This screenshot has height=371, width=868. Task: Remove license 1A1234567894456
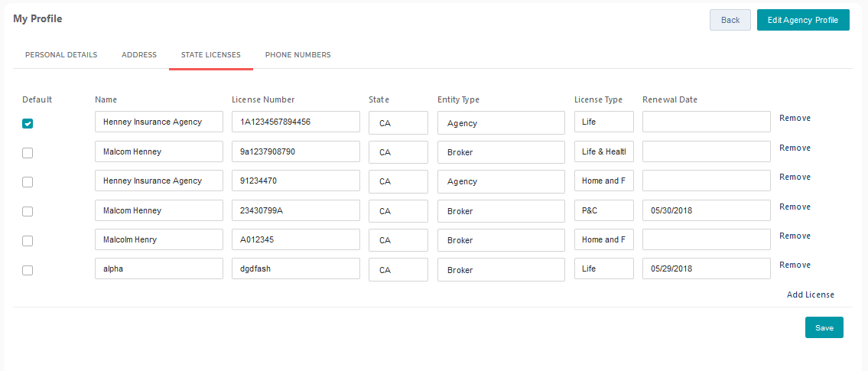click(795, 118)
